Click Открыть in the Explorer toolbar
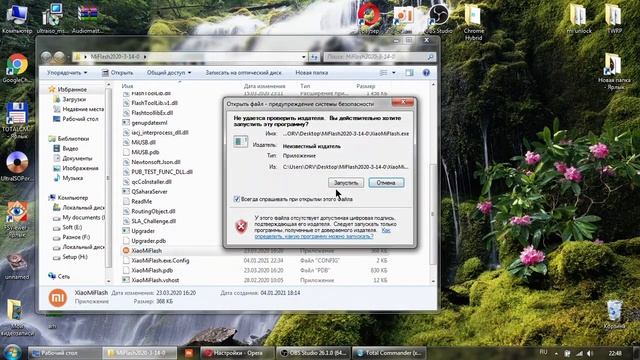Screen dimensions: 640x360 (118, 73)
